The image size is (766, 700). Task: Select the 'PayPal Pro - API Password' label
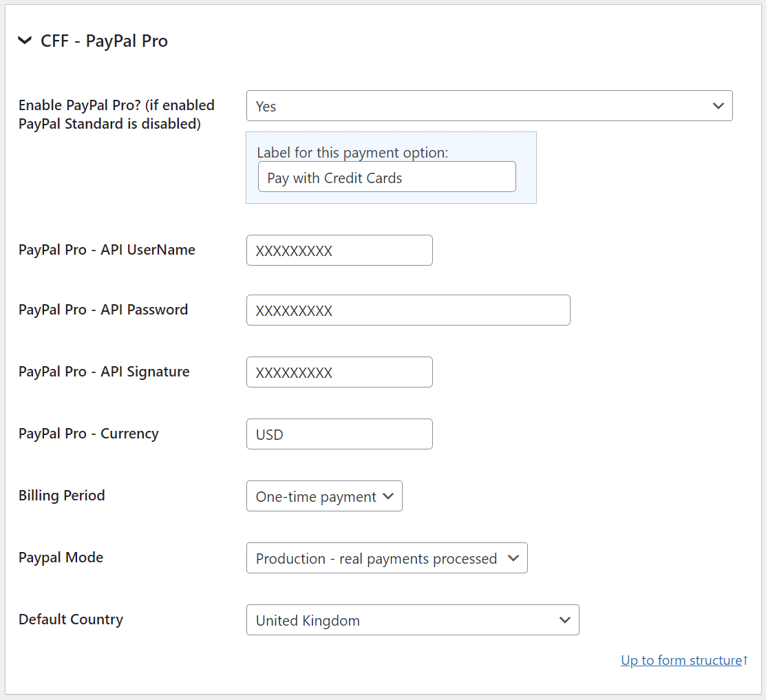tap(103, 310)
